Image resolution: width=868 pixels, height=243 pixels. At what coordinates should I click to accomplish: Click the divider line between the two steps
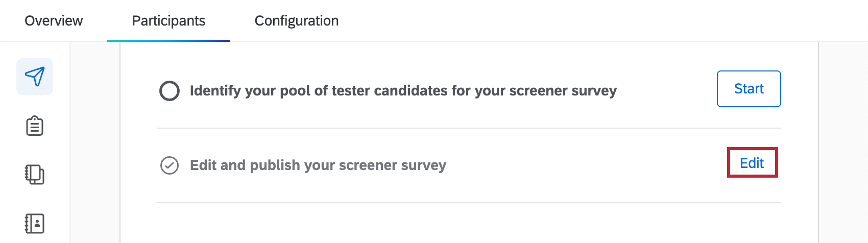469,128
